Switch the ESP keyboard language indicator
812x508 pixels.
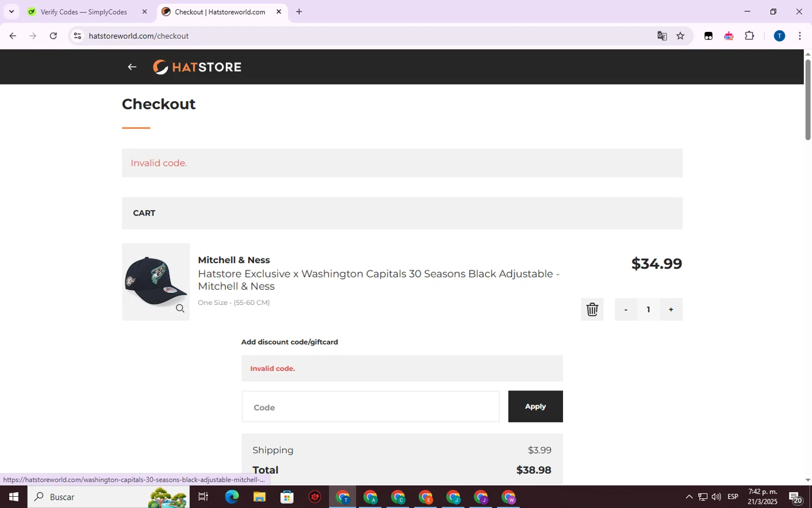coord(733,497)
